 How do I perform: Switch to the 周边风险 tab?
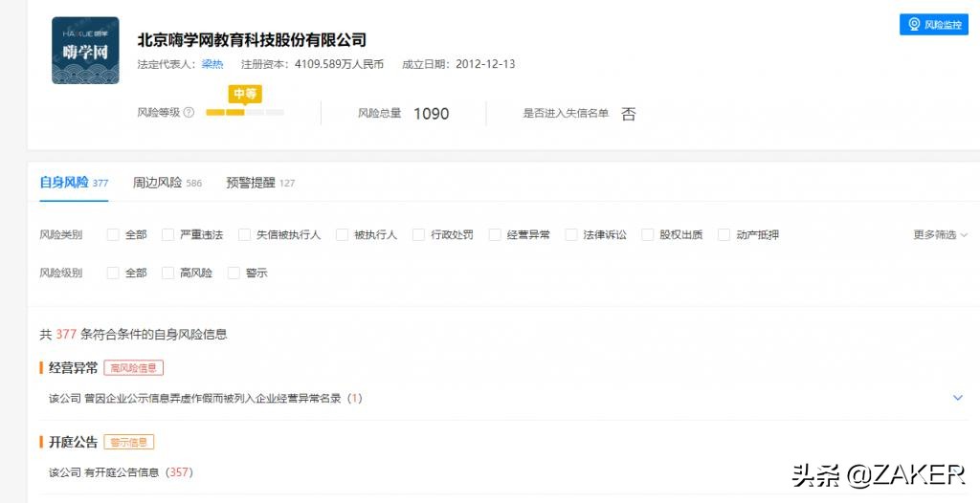coord(167,183)
